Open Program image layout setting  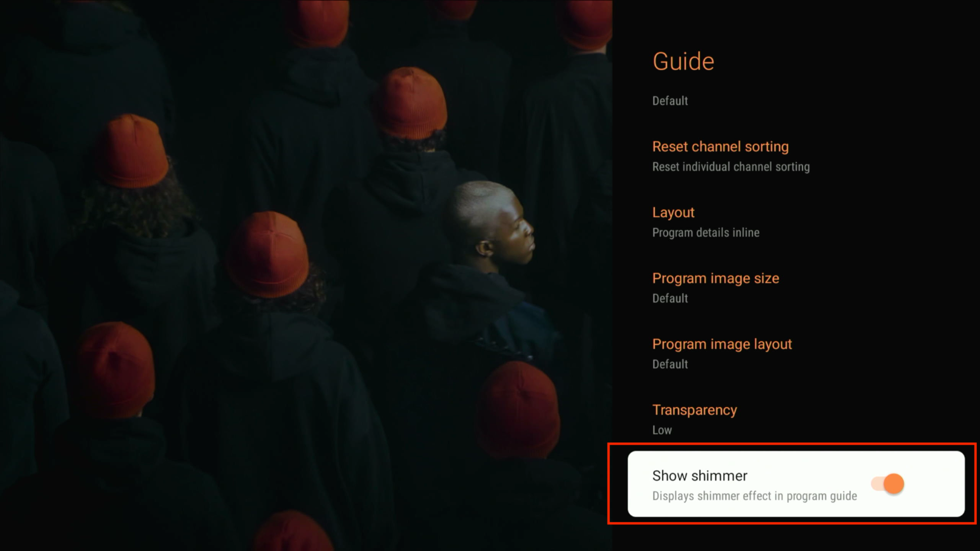point(722,344)
